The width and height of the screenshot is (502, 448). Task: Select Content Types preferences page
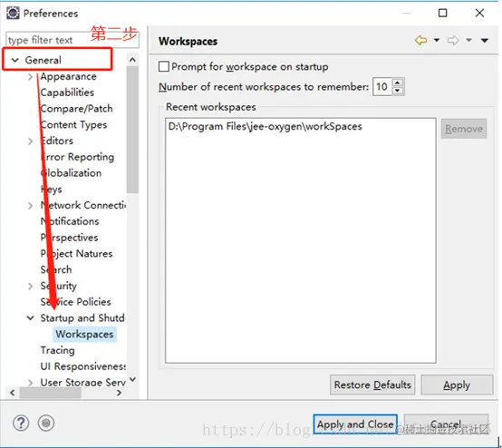pos(73,124)
